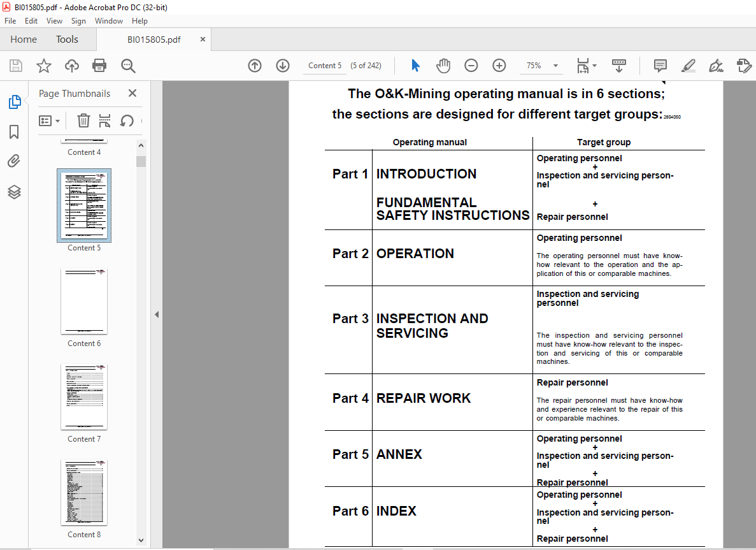Add file to favorites with star icon

click(x=44, y=66)
